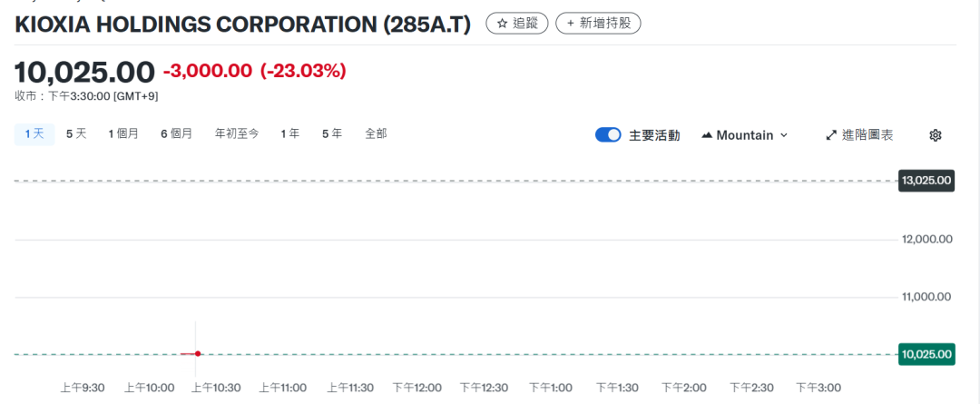This screenshot has width=980, height=404.
Task: Click the 追蹤 follow button
Action: [517, 24]
